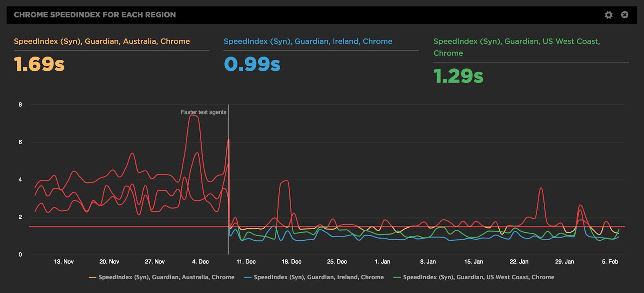
Task: Click the panel title 'Chrome SpeedIndex for each region'
Action: [95, 15]
